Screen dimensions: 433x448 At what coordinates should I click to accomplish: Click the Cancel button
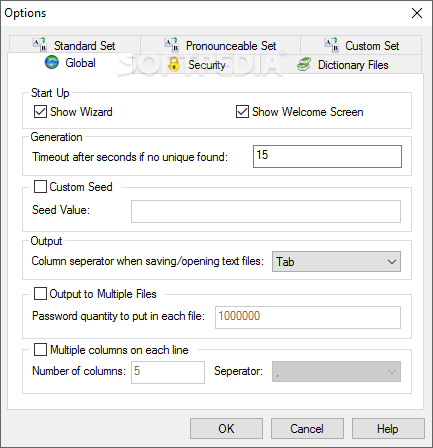(307, 429)
